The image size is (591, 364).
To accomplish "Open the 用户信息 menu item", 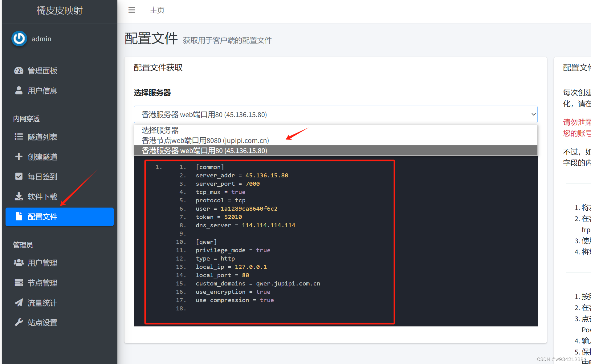I will [59, 91].
